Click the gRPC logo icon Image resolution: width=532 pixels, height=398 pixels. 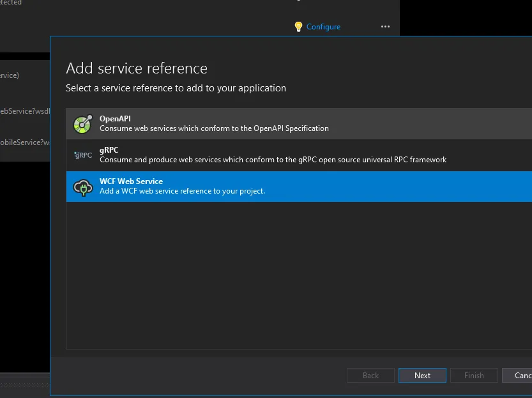[83, 155]
